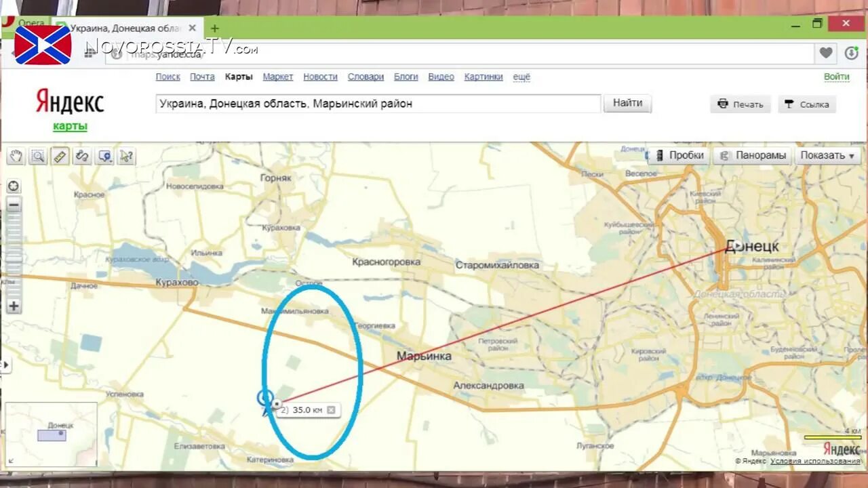
Task: Open the Видео link
Action: tap(441, 77)
